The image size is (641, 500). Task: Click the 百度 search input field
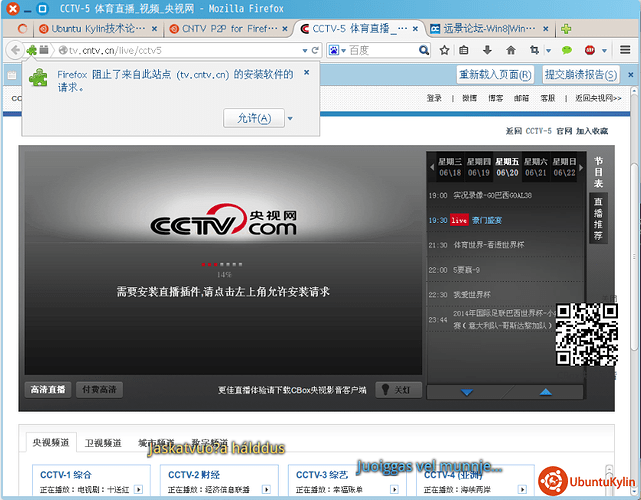point(383,50)
